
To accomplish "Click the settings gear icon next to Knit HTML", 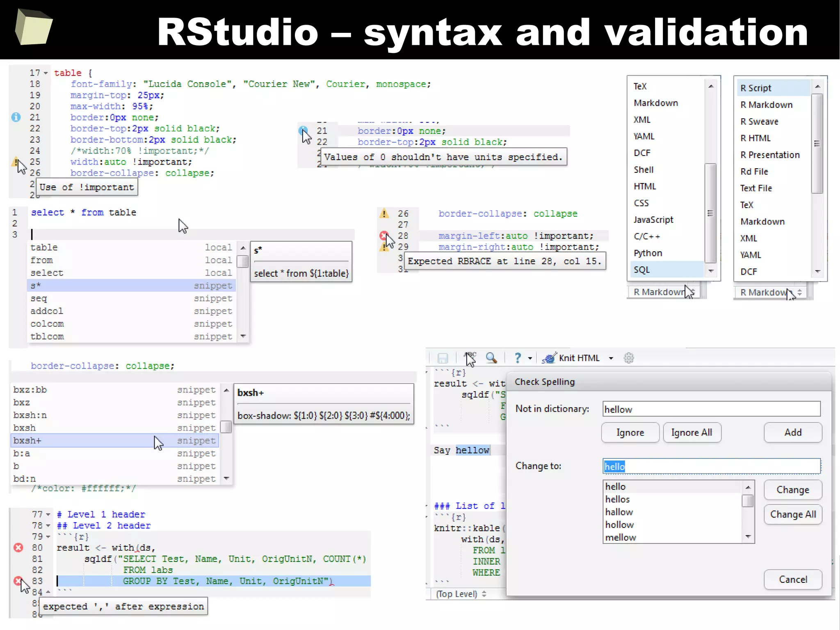I will (x=629, y=358).
